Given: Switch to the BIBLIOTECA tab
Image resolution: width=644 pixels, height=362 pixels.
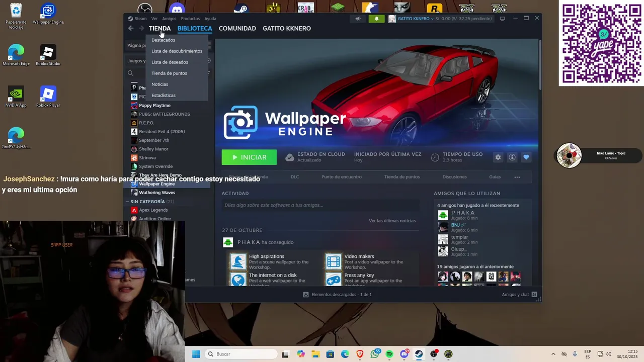Looking at the screenshot, I should point(195,28).
